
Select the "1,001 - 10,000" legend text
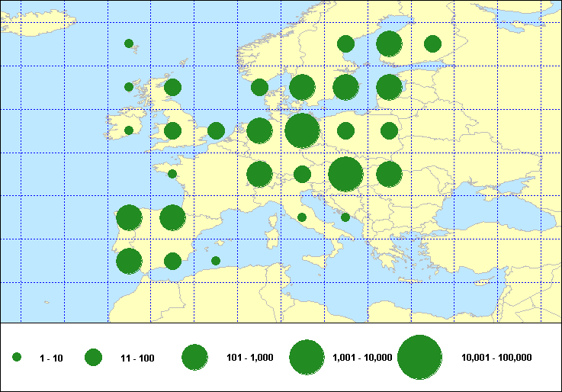click(363, 358)
